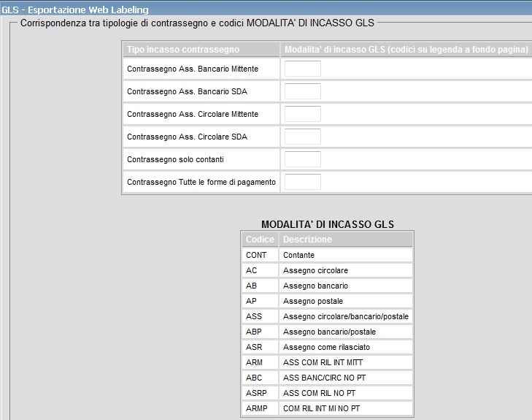Click the 'ABP' code cell
The width and height of the screenshot is (532, 420).
pyautogui.click(x=260, y=332)
